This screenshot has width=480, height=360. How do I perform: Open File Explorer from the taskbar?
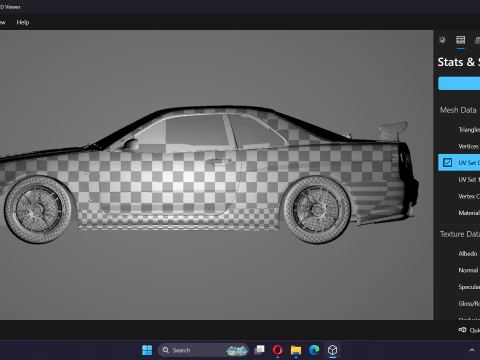(296, 350)
